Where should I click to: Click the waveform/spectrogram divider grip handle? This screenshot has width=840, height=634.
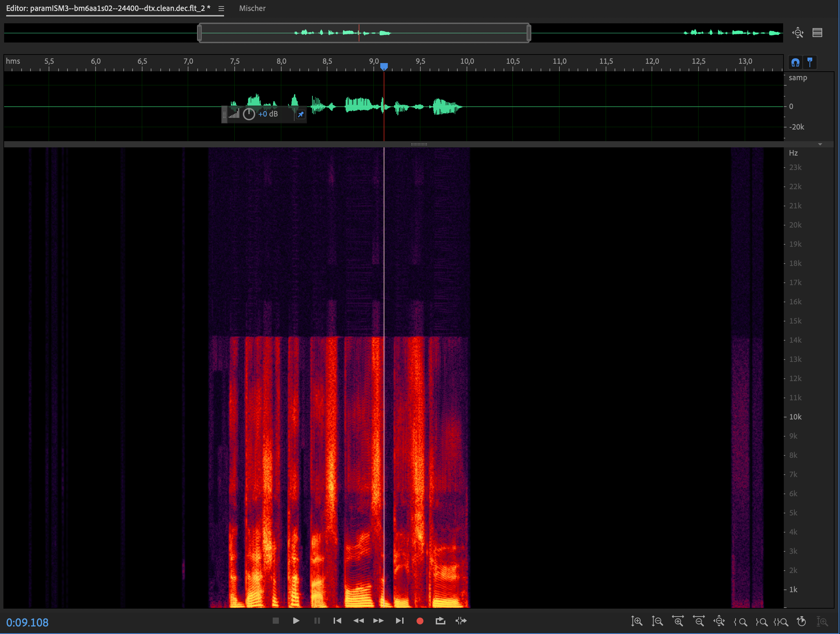pos(419,144)
